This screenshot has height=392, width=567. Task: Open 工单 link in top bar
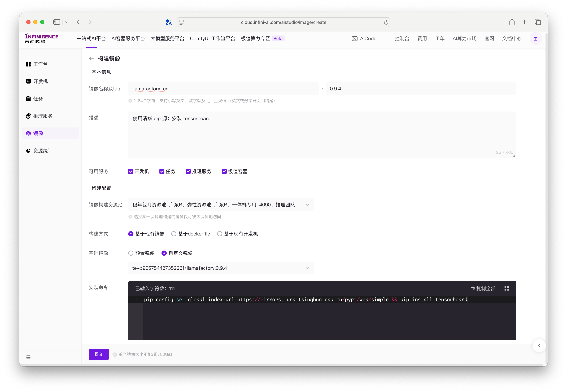440,39
